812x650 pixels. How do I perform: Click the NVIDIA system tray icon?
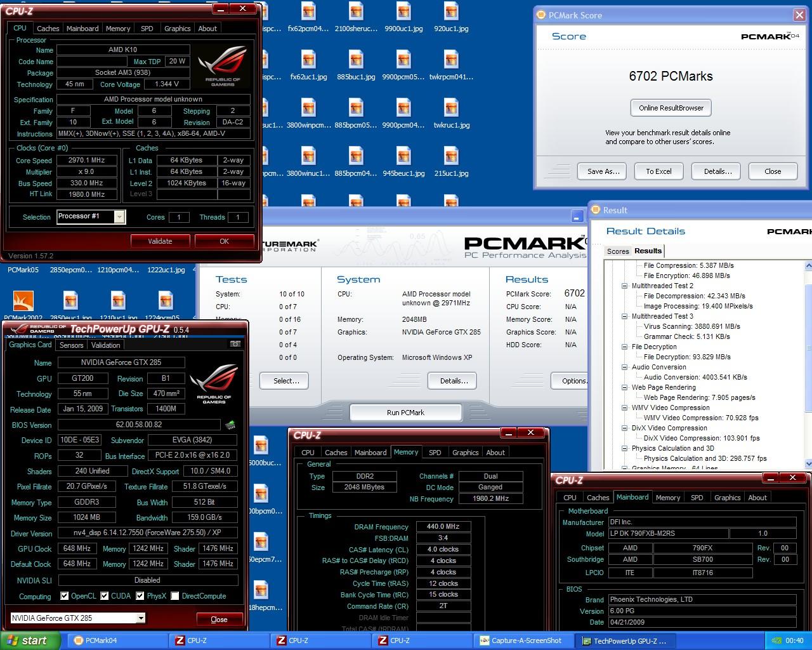pos(777,640)
